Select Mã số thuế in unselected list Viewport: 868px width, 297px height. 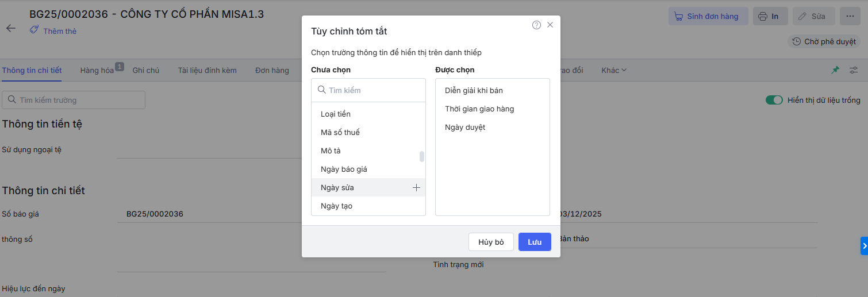click(340, 132)
